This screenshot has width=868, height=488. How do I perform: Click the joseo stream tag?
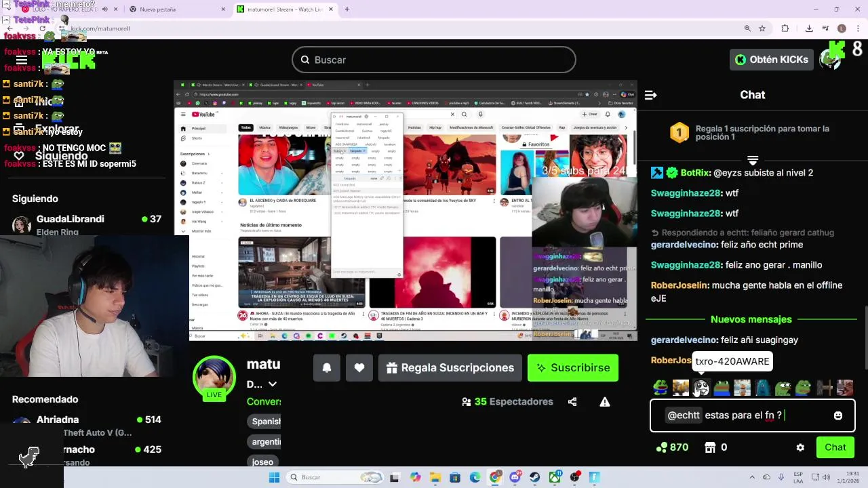pyautogui.click(x=262, y=462)
